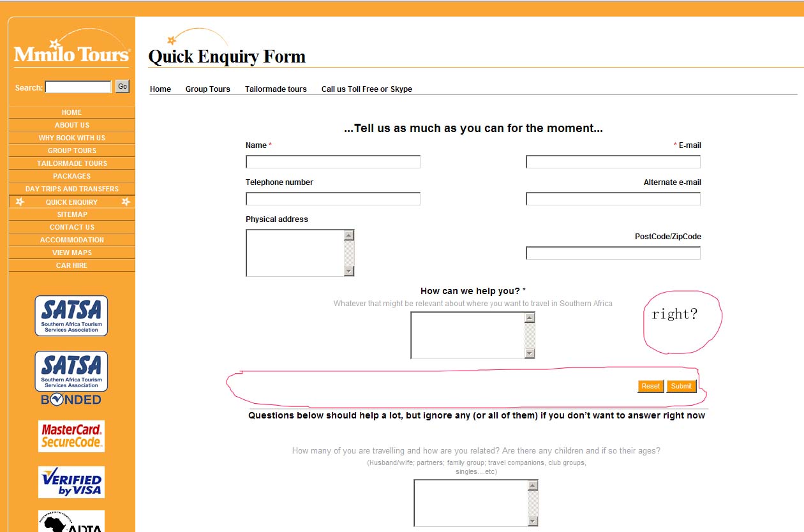Click the Mmilo Tours logo
804x532 pixels.
click(x=71, y=52)
